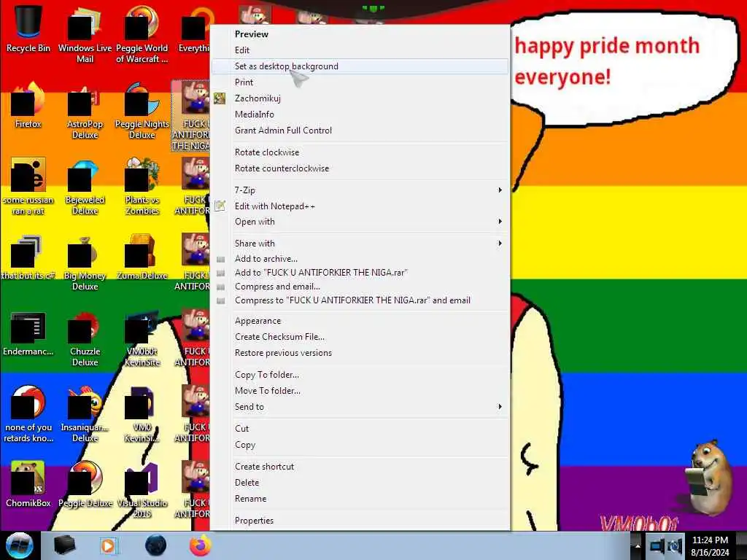Expand the Send to submenu
The height and width of the screenshot is (560, 747).
pos(360,407)
